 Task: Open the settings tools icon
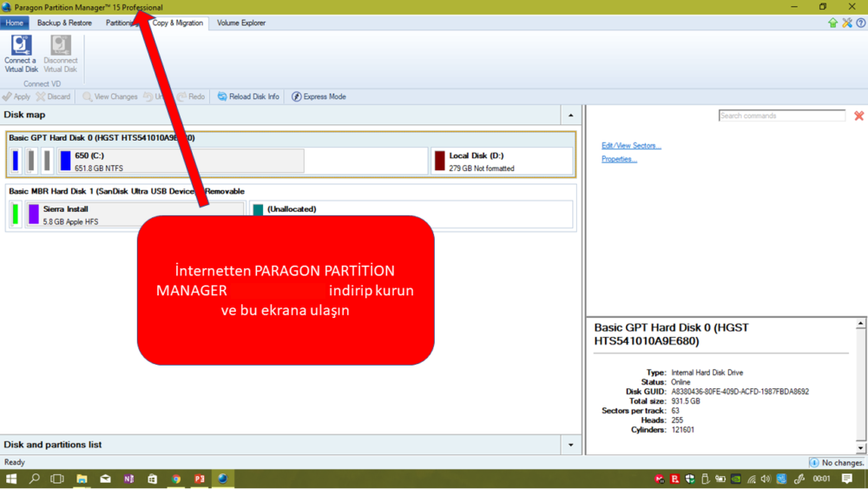pos(847,23)
